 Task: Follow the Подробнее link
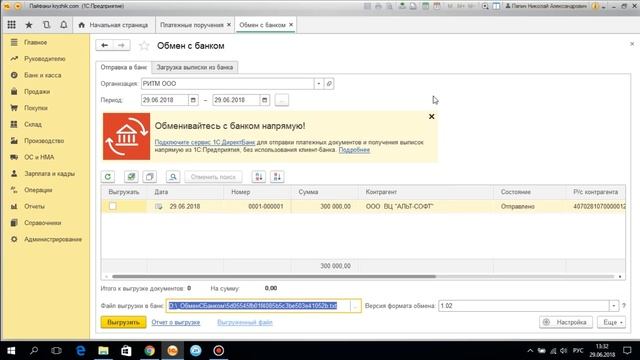pyautogui.click(x=354, y=150)
